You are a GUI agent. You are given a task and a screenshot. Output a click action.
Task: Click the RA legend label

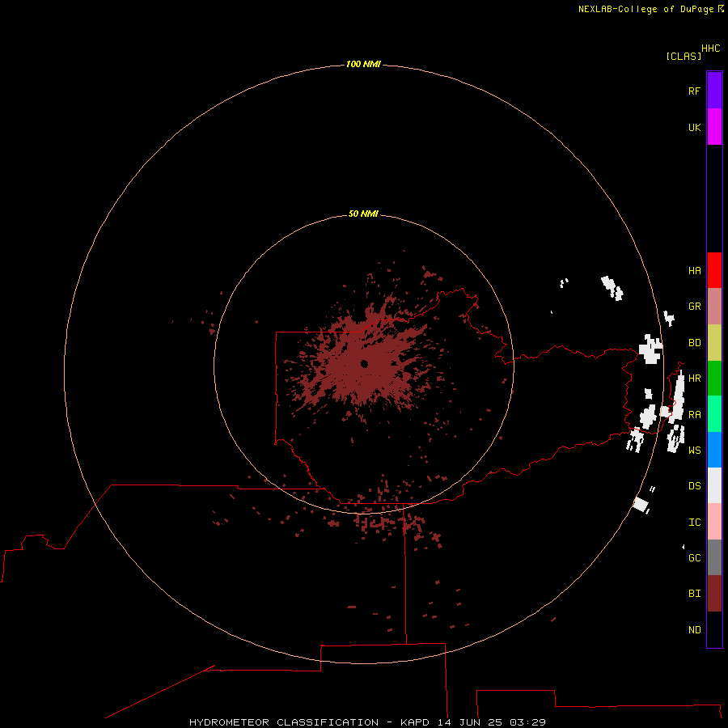click(695, 415)
